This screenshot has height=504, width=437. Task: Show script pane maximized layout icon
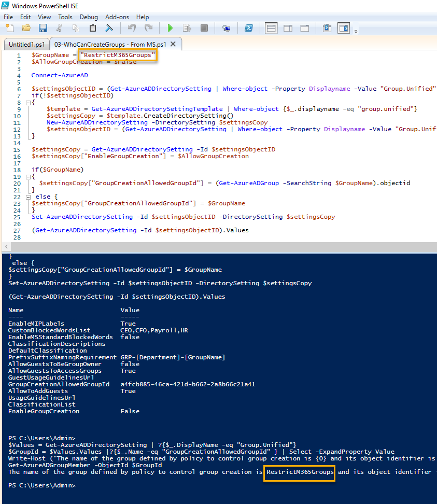(x=305, y=29)
